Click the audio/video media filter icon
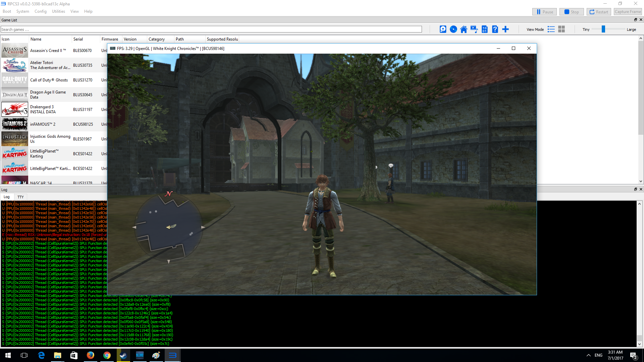The image size is (644, 362). coord(474,29)
